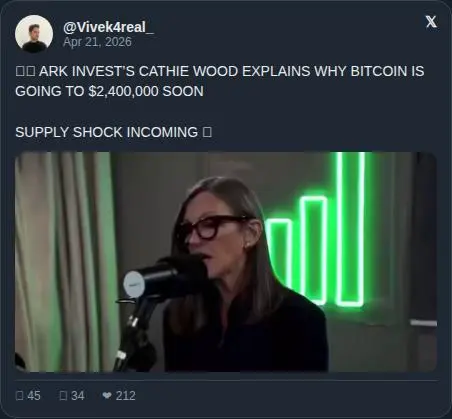Click the $2,400,000 figure in the post text

[x=123, y=91]
